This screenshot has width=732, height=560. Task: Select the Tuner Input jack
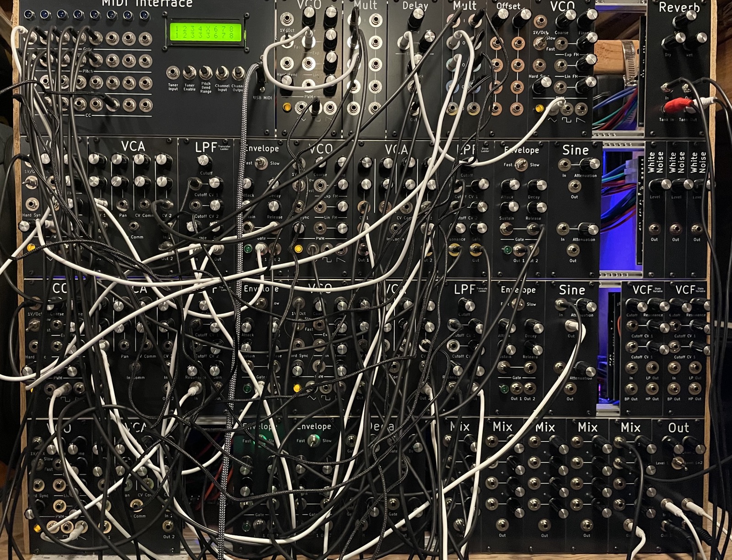tap(172, 73)
